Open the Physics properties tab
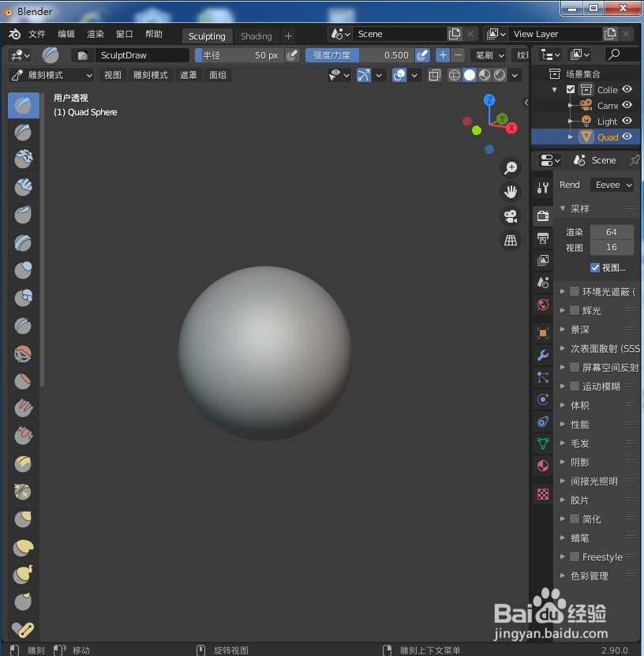 click(542, 399)
